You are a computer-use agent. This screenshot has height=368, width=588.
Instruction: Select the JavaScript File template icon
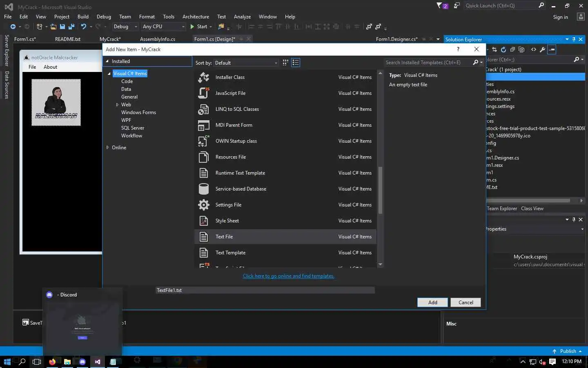tap(203, 93)
